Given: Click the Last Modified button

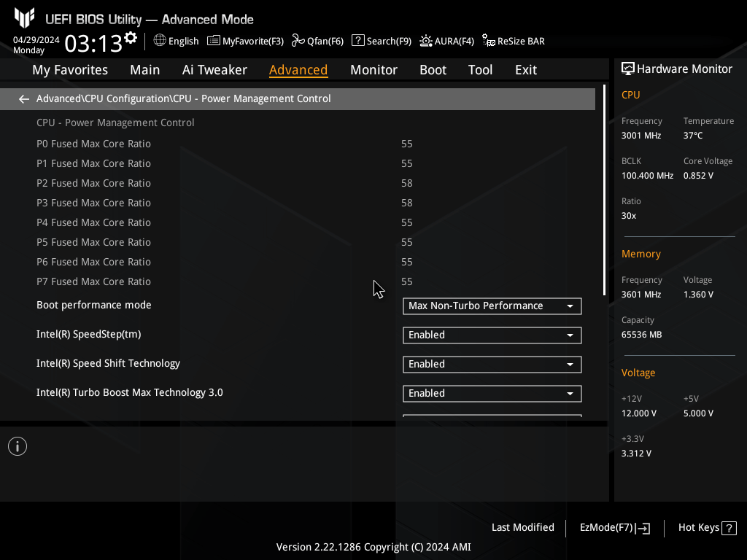Looking at the screenshot, I should click(522, 528).
